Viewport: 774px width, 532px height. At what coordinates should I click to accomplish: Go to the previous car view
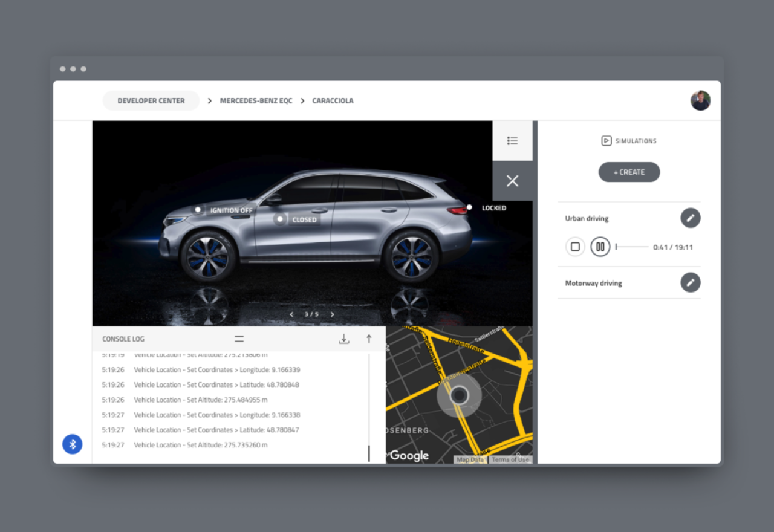(x=291, y=314)
